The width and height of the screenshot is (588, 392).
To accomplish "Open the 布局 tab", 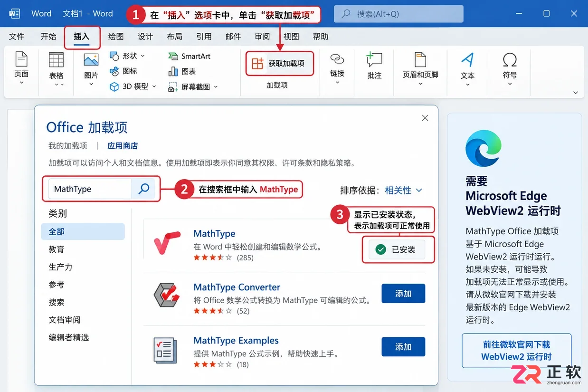I will pyautogui.click(x=174, y=37).
